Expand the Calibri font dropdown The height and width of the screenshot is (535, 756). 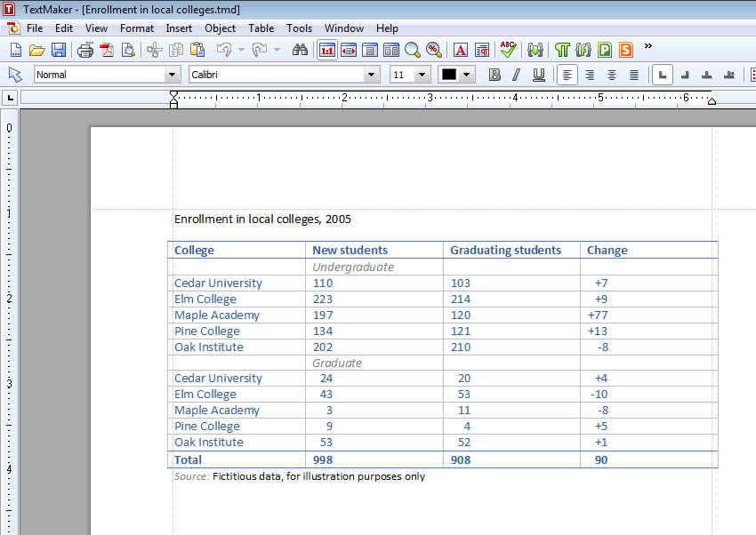click(x=372, y=75)
